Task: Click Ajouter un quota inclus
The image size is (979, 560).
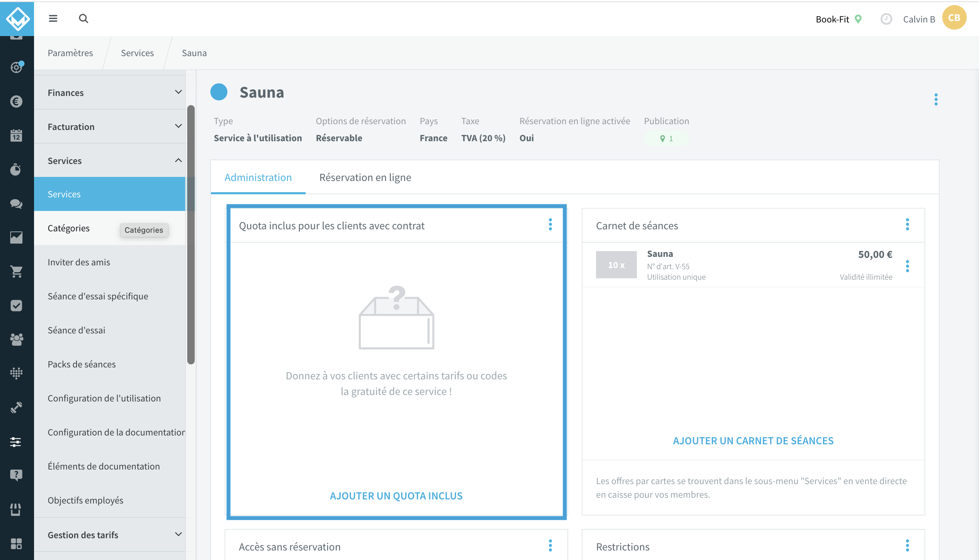Action: pyautogui.click(x=396, y=496)
